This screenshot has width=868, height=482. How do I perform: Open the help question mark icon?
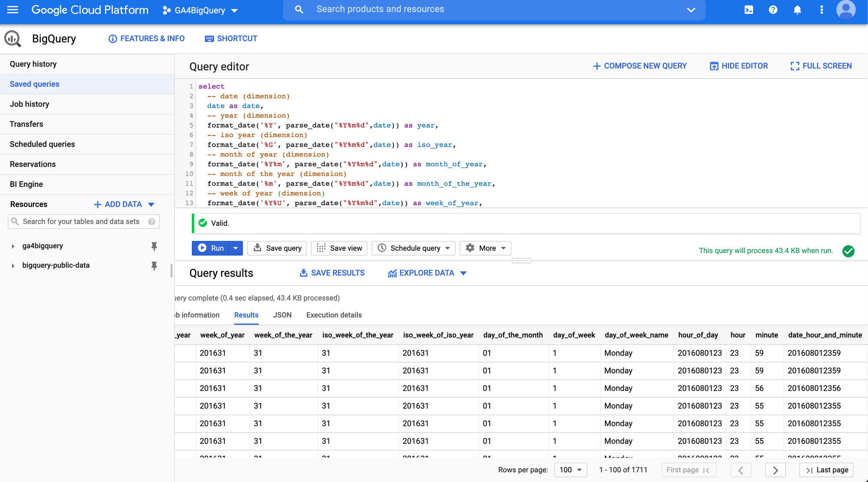tap(773, 10)
